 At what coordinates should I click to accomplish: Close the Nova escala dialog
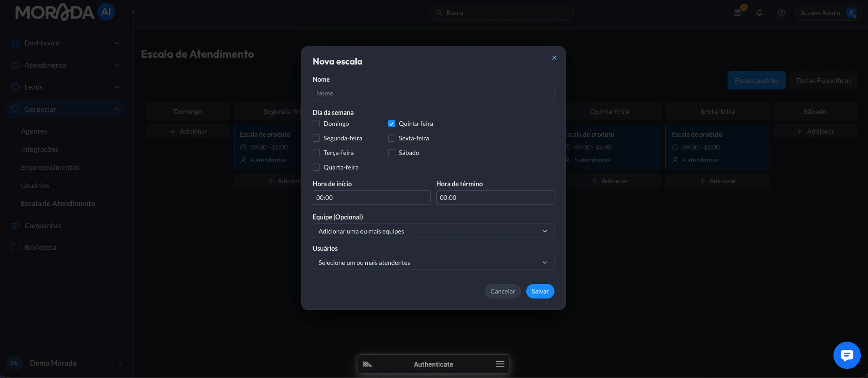point(554,58)
